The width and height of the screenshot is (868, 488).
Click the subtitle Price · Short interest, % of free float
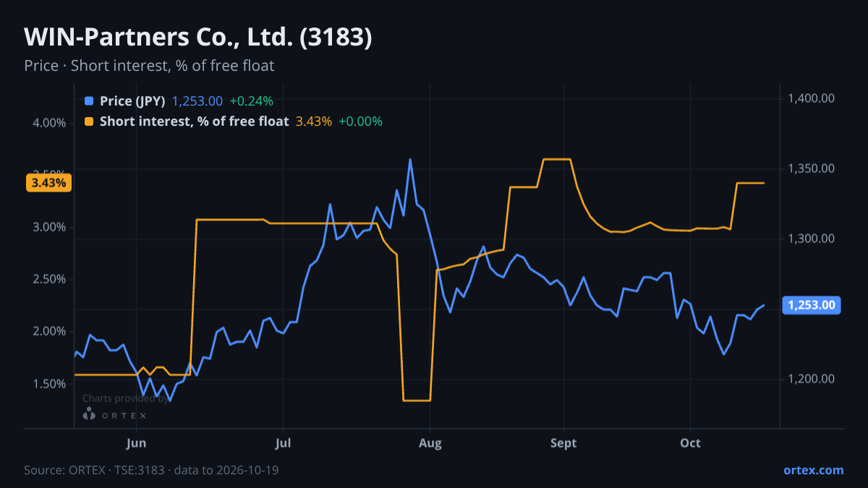[x=149, y=66]
